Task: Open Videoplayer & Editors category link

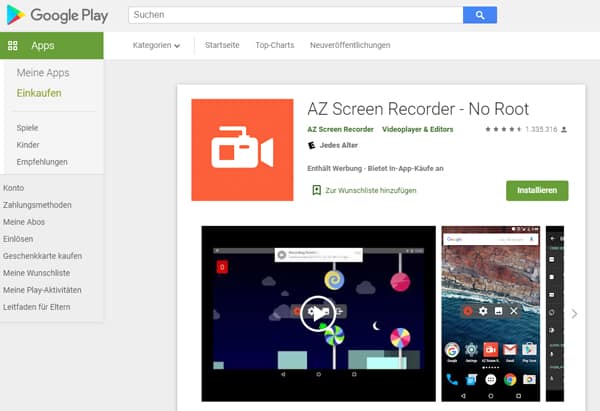Action: pos(417,129)
